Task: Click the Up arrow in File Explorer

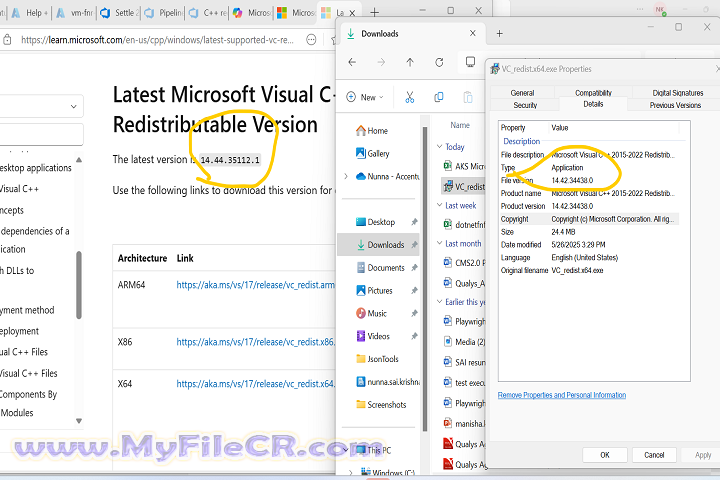Action: pyautogui.click(x=410, y=62)
